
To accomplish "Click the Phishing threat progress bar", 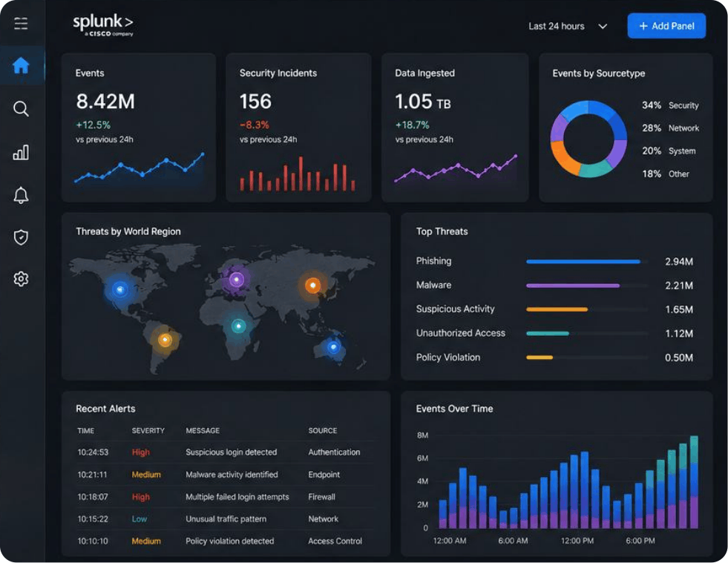I will click(x=586, y=261).
